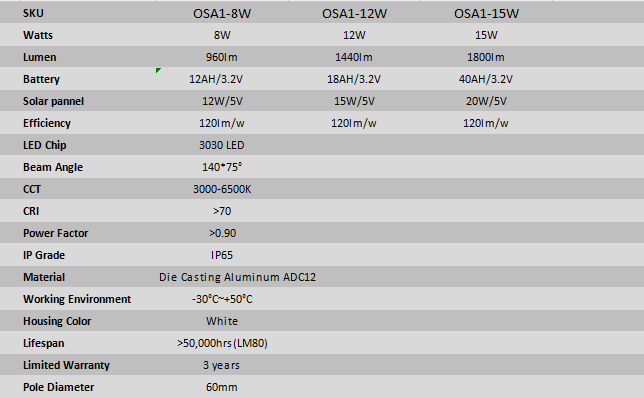The image size is (644, 398).
Task: Select the Housing Color White cell
Action: (x=222, y=321)
